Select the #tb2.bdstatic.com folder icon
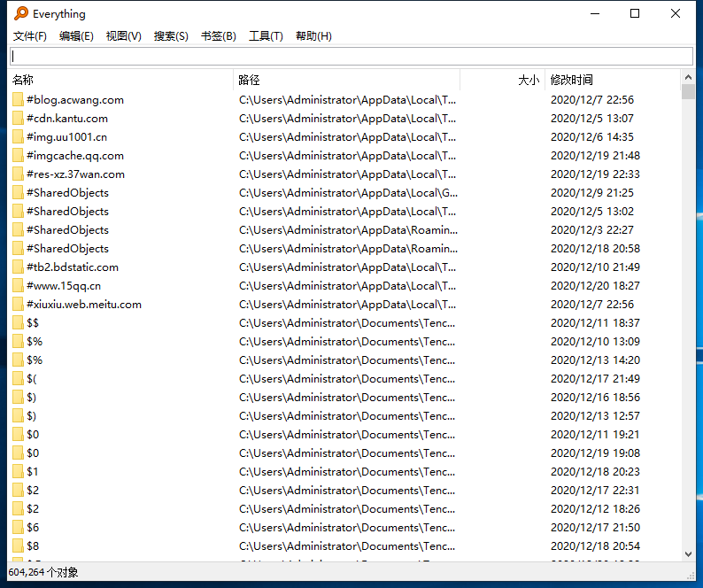The image size is (703, 588). tap(18, 267)
